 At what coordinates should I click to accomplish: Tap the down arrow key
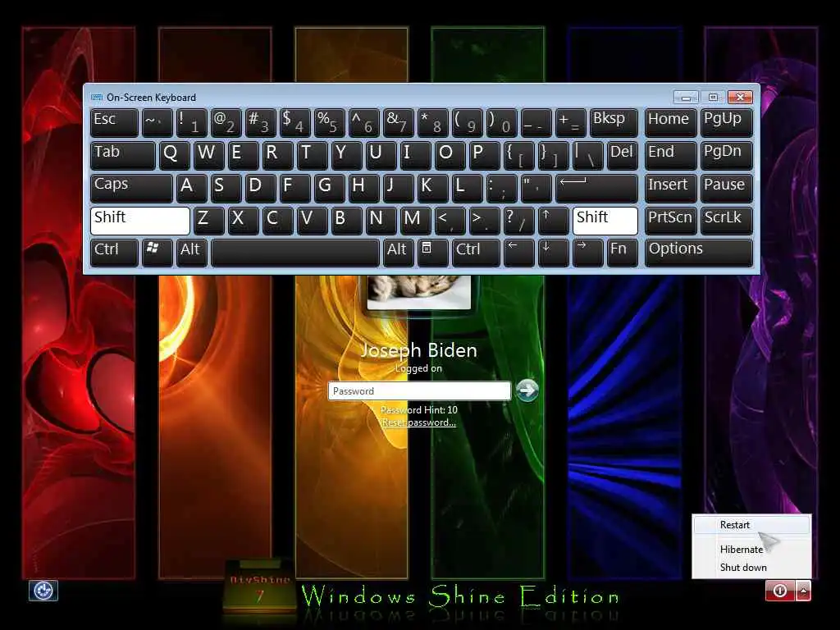click(553, 253)
